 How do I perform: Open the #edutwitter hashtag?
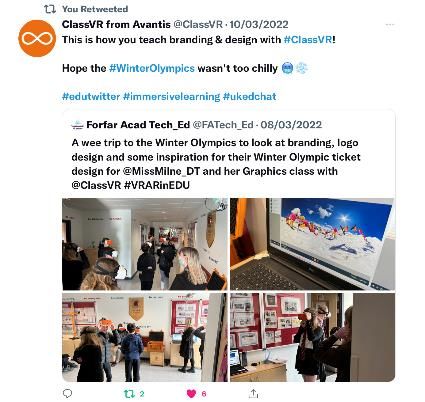pyautogui.click(x=91, y=97)
